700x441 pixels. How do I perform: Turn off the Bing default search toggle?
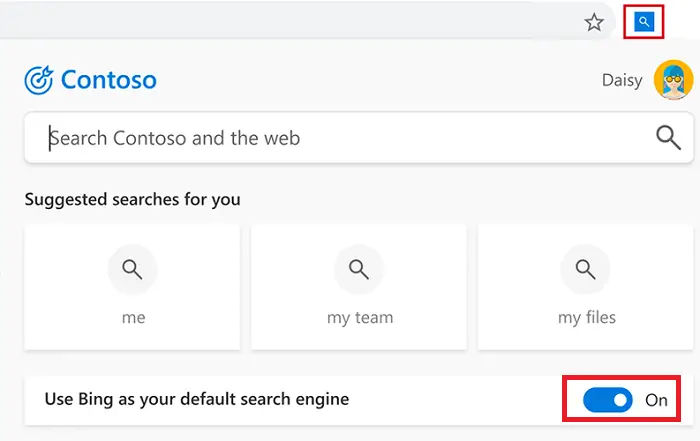[608, 400]
